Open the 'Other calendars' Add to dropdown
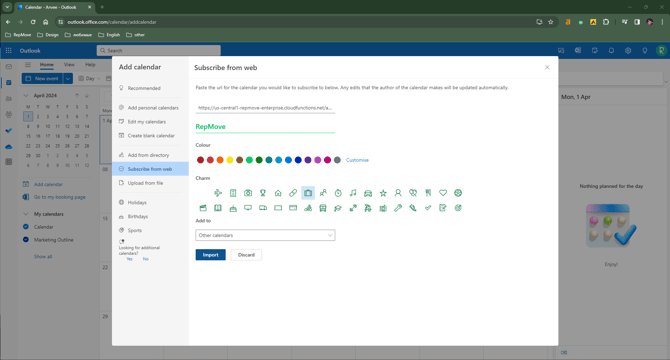 [265, 235]
